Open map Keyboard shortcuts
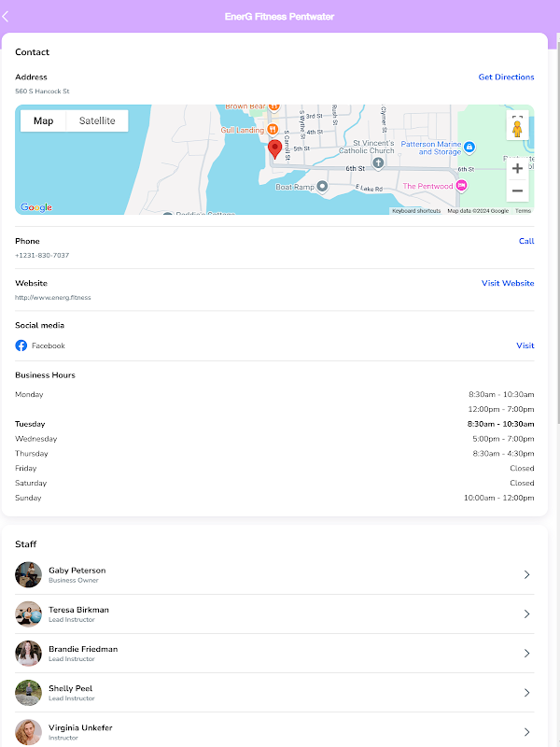This screenshot has width=560, height=747. tap(416, 211)
